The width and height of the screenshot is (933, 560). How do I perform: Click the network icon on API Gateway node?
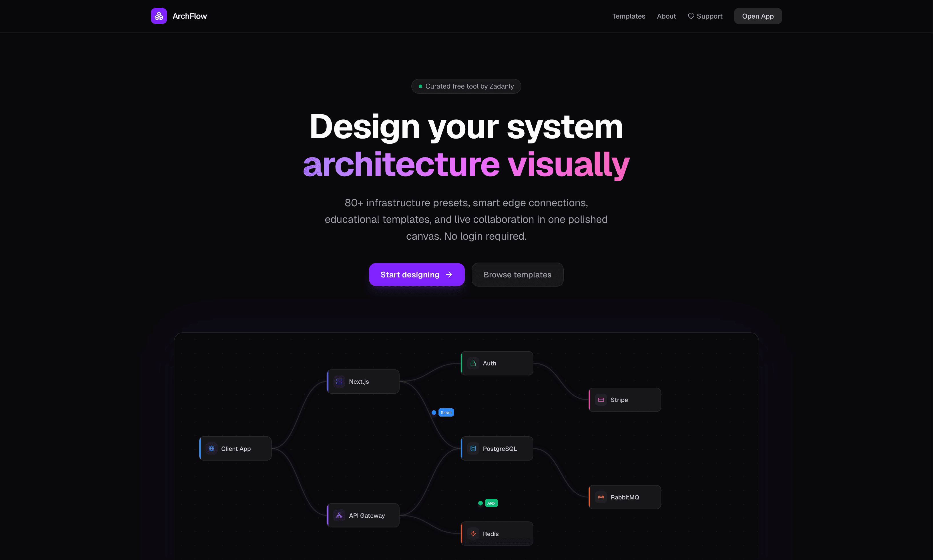pyautogui.click(x=339, y=515)
